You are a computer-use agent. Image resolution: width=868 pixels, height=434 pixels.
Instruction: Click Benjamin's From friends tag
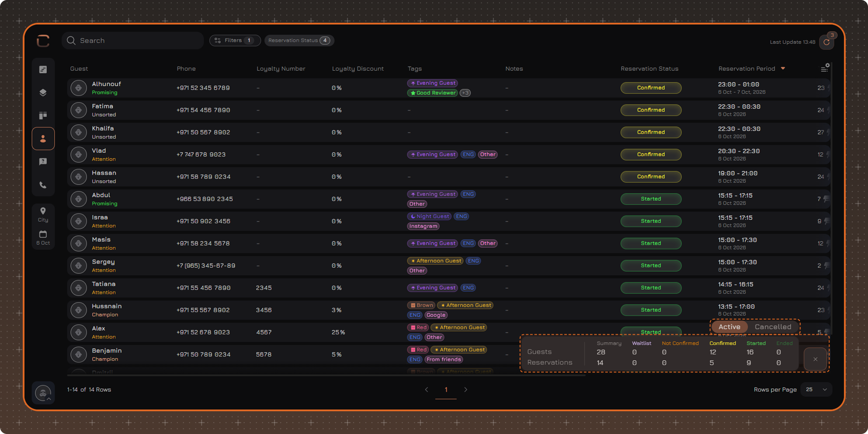pos(444,360)
